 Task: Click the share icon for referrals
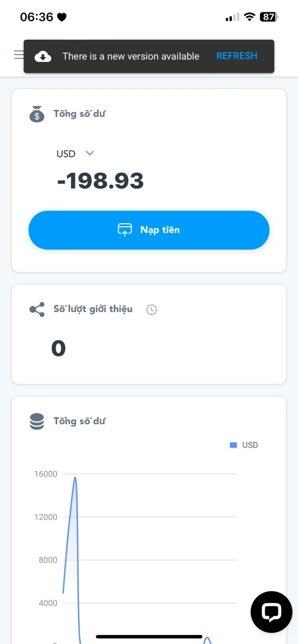point(37,310)
